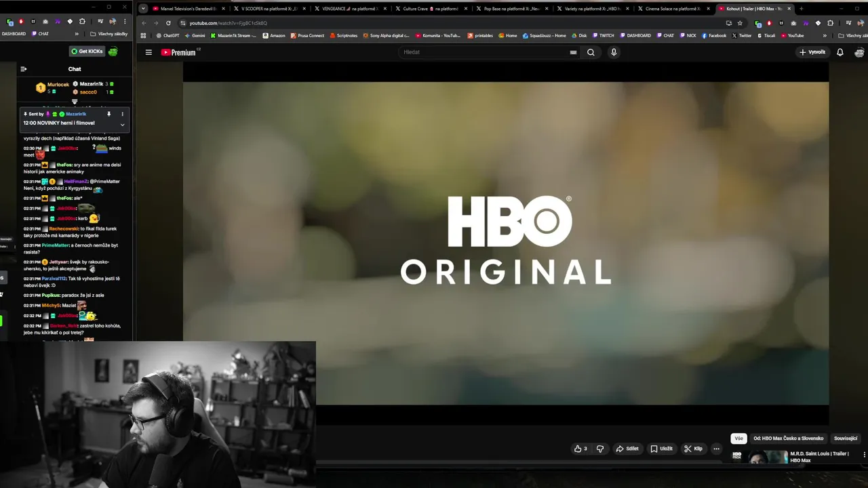Screen dimensions: 868x488
Task: Open options menu for M.R.D. Saint Louis trailer
Action: (864, 455)
